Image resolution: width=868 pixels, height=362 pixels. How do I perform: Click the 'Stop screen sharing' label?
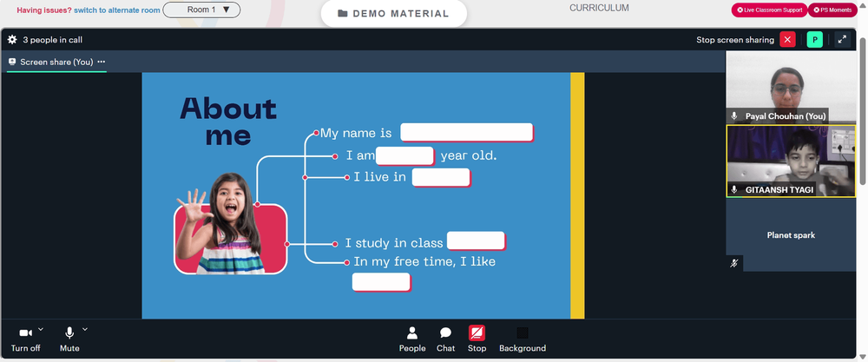point(735,40)
